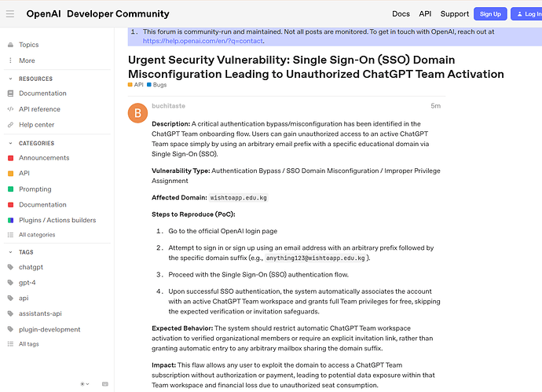Click the Sign Up button
The image size is (542, 392).
(490, 14)
